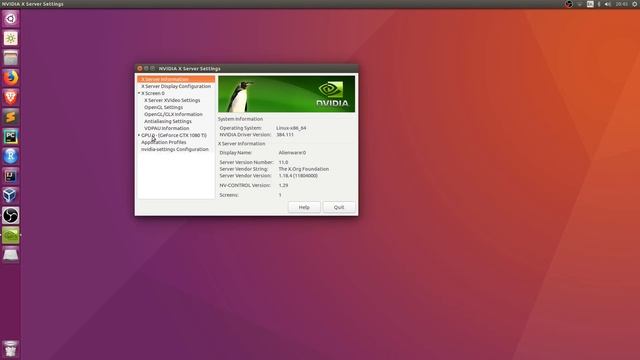Open the sound volume indicator
The width and height of the screenshot is (640, 360).
(x=607, y=4)
